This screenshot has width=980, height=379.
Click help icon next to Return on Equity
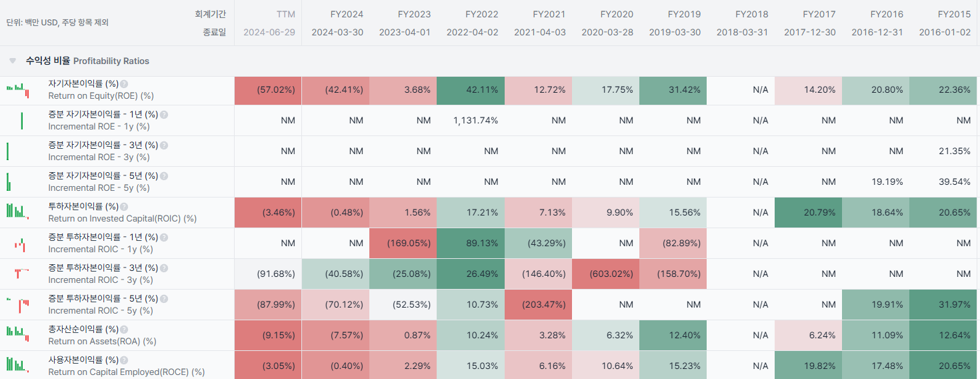click(x=124, y=84)
